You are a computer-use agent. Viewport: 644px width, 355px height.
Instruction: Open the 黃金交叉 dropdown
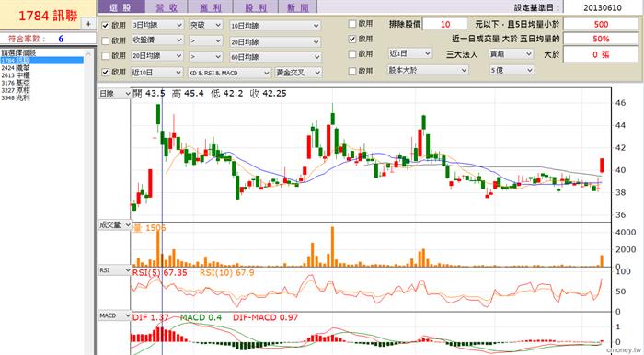(298, 73)
